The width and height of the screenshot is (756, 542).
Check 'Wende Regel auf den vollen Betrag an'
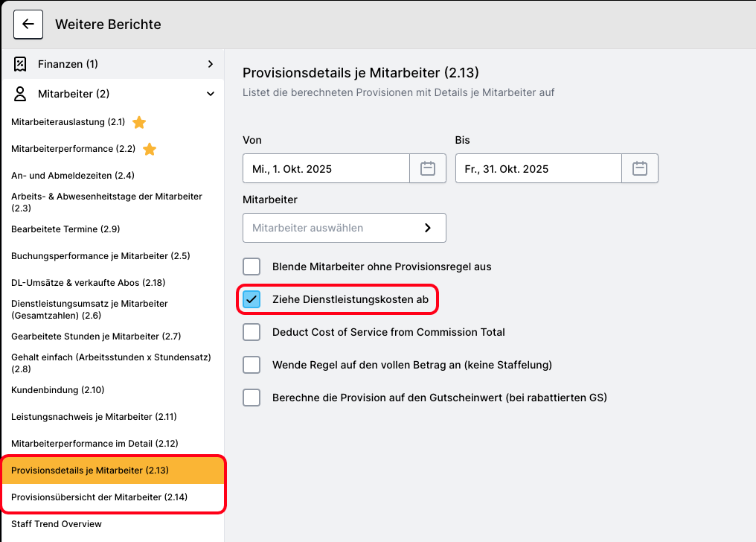[252, 365]
